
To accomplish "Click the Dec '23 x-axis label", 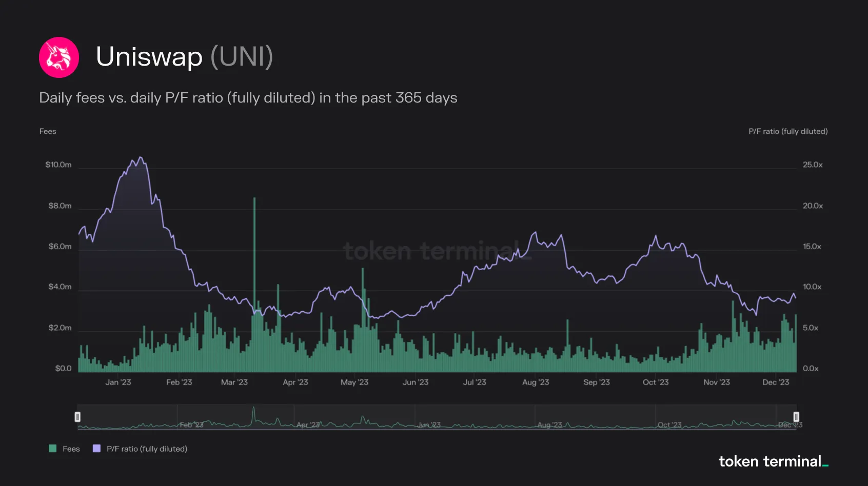I will pyautogui.click(x=776, y=382).
